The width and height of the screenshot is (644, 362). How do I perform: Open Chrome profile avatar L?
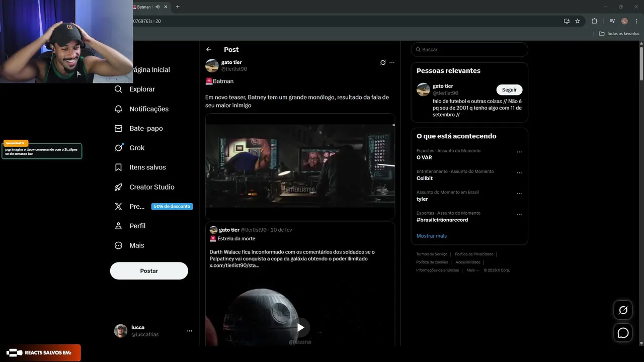624,21
